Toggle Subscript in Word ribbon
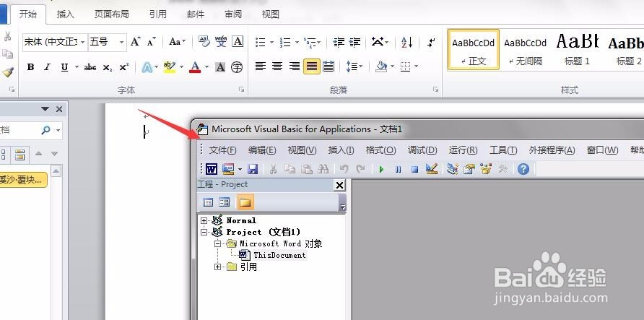The height and width of the screenshot is (320, 644). click(108, 67)
